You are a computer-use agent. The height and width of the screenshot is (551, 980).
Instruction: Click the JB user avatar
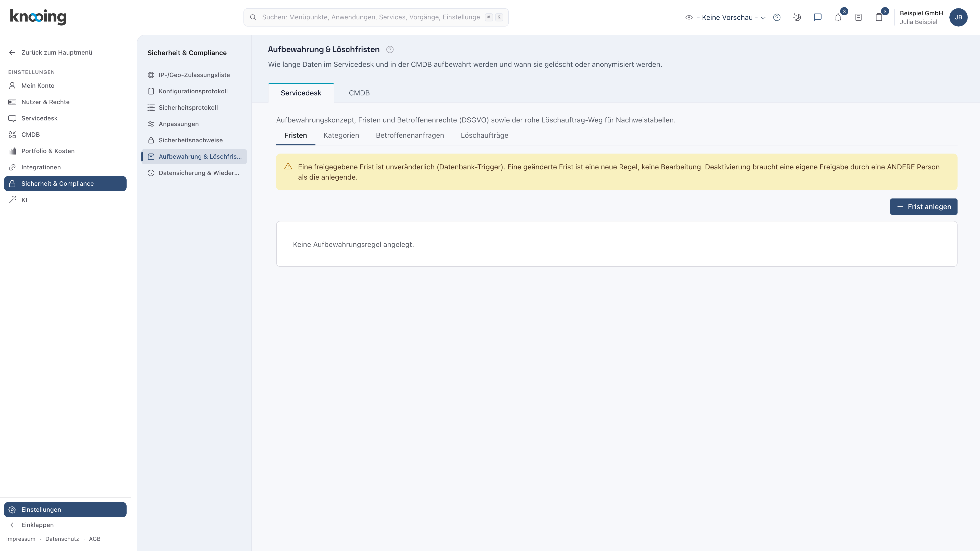958,17
